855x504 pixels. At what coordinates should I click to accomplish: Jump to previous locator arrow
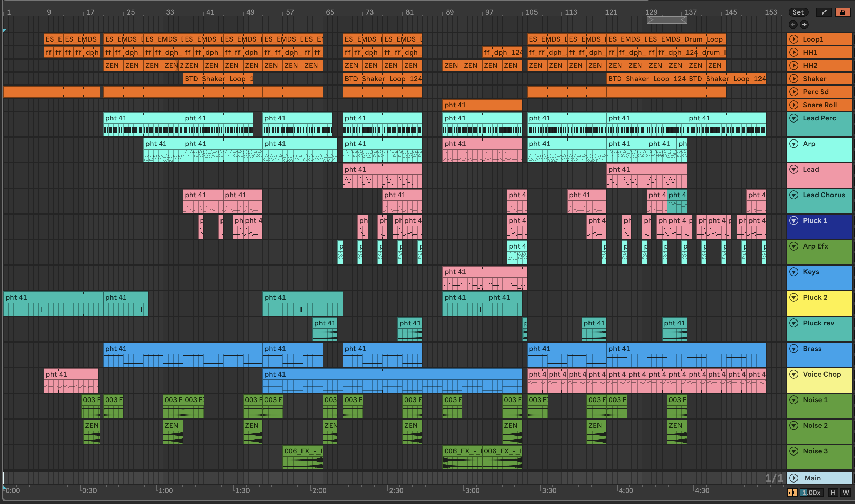[x=793, y=25]
